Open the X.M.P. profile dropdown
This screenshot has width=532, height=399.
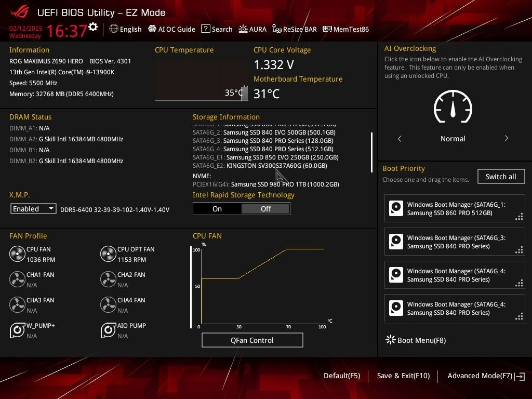pyautogui.click(x=33, y=208)
